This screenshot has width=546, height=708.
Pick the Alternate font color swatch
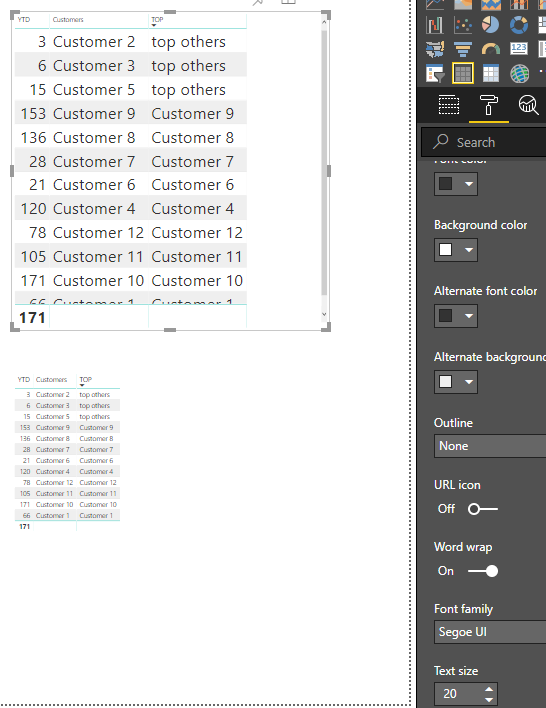click(446, 316)
